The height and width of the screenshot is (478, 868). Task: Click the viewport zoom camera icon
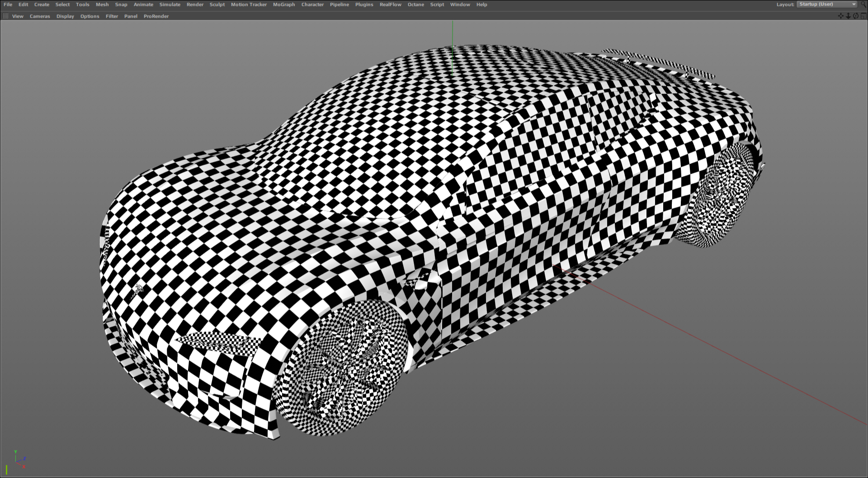coord(848,16)
